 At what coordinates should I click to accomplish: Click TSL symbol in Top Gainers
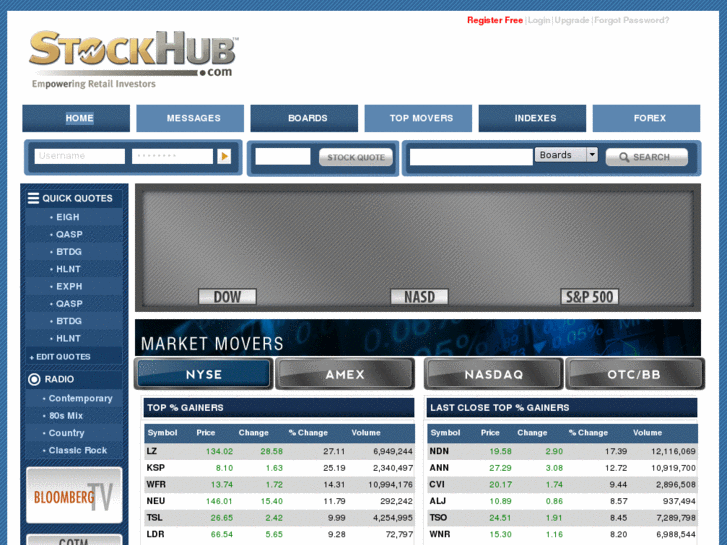click(154, 518)
